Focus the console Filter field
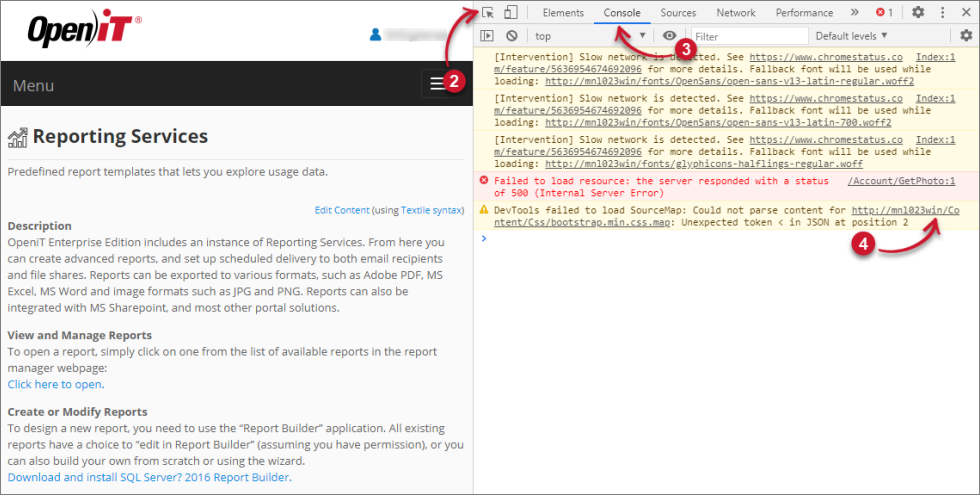The width and height of the screenshot is (980, 495). click(749, 36)
